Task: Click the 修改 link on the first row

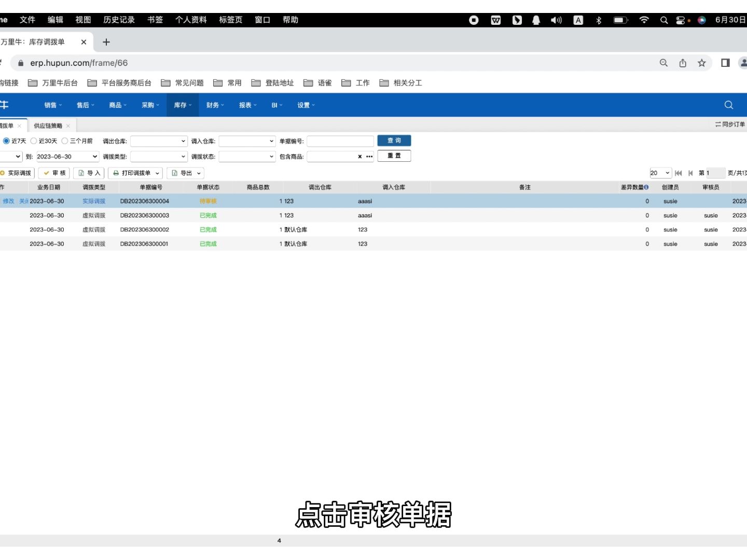Action: pyautogui.click(x=9, y=201)
